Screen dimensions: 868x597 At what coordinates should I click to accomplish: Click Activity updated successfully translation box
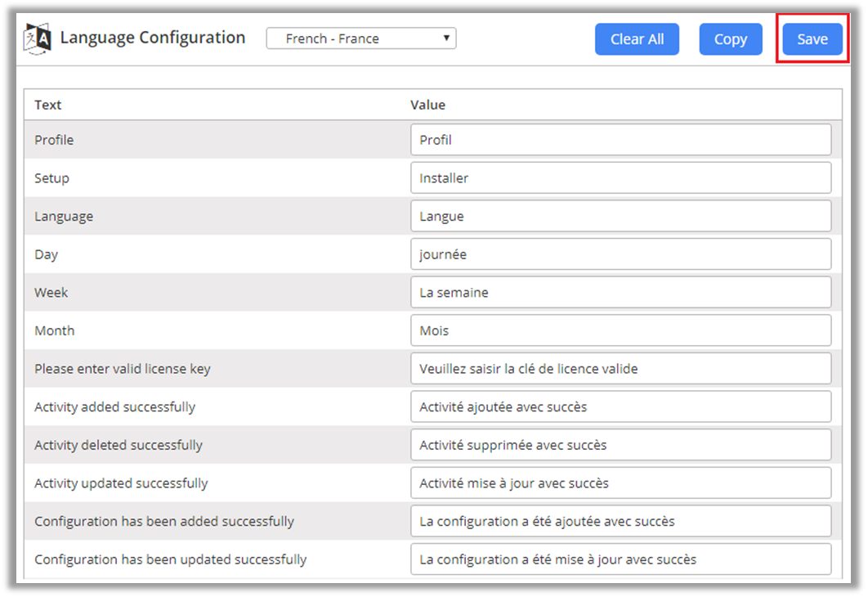tap(620, 483)
